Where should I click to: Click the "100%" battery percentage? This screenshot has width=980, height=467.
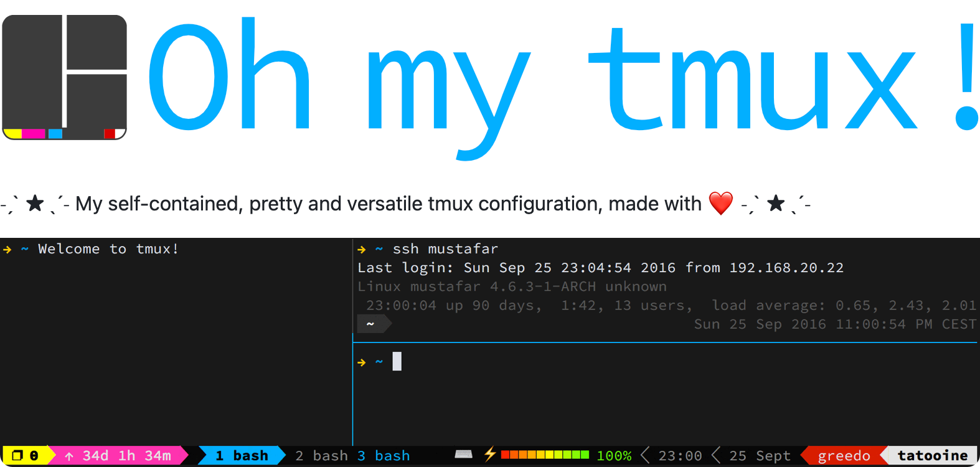(614, 456)
